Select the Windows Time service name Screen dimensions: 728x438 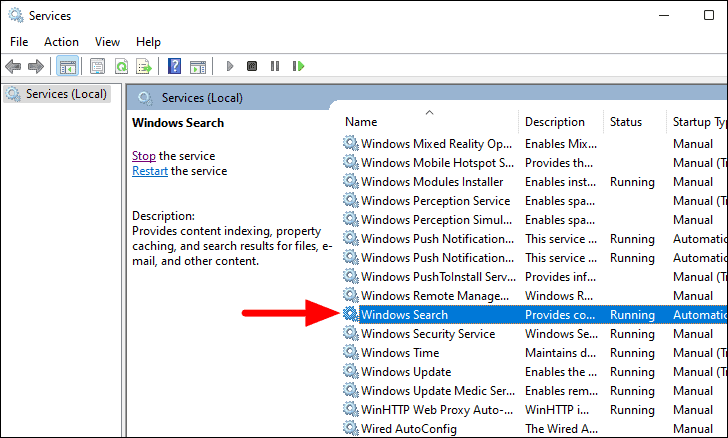[400, 353]
